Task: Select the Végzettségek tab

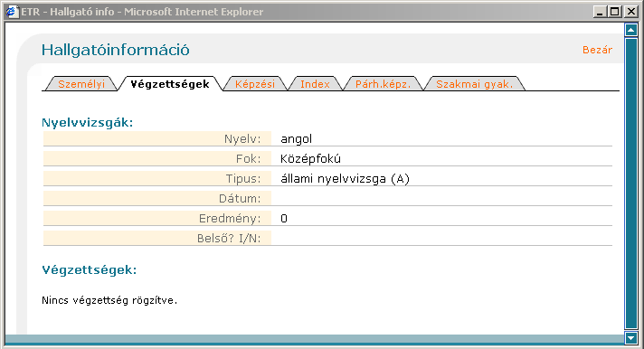Action: 170,84
